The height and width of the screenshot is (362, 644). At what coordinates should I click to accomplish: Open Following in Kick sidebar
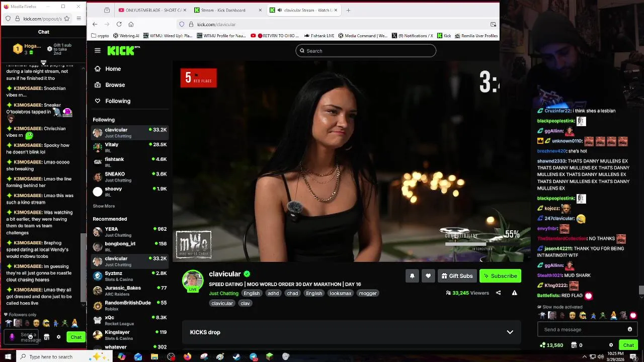(x=118, y=101)
